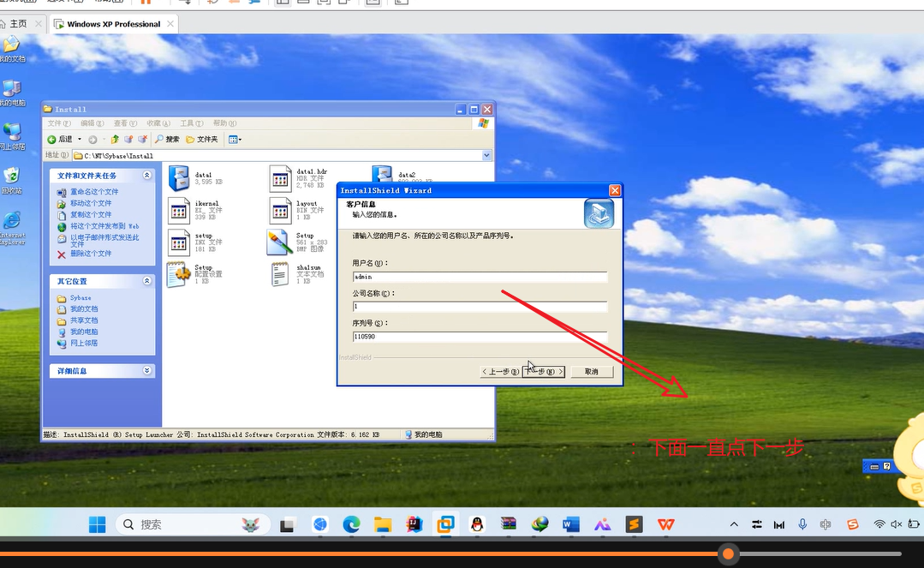The image size is (924, 568).
Task: Toggle the Folders (文件夹) pane button
Action: [201, 139]
